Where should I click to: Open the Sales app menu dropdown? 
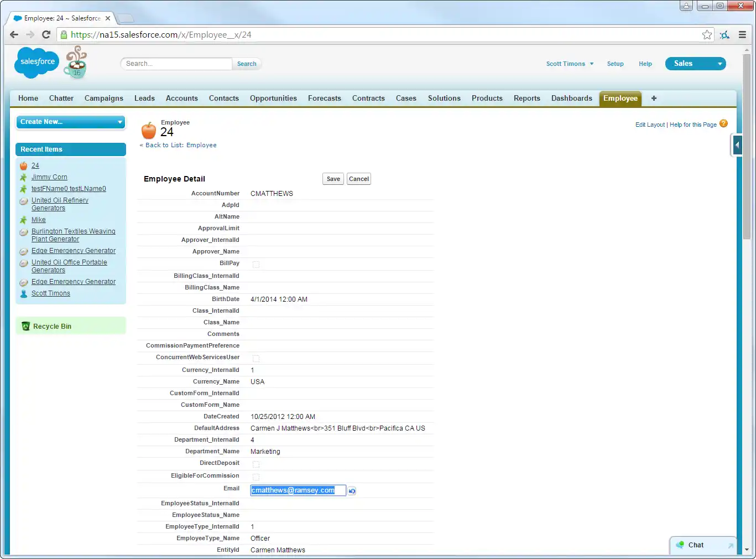695,64
